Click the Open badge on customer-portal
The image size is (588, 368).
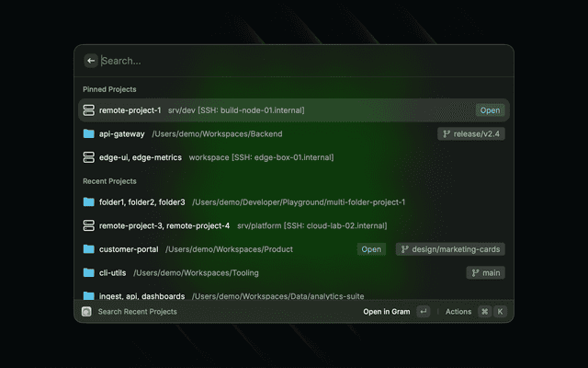pos(371,249)
